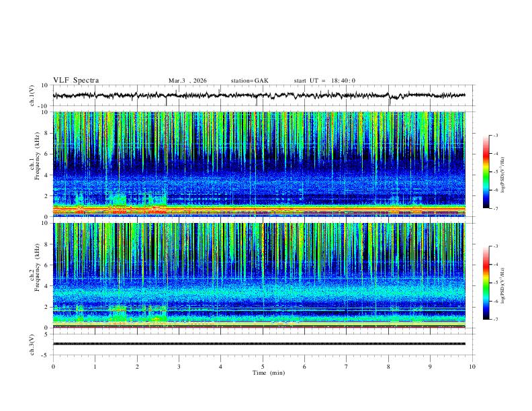Click the "VLF Spectra" plot title
This screenshot has width=532, height=411.
[76, 81]
